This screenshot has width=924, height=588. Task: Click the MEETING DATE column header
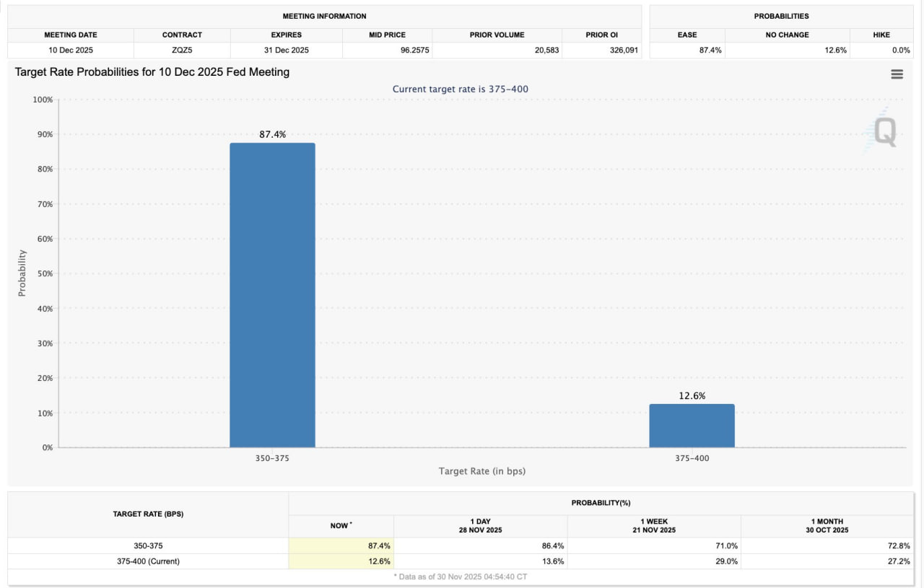(71, 35)
